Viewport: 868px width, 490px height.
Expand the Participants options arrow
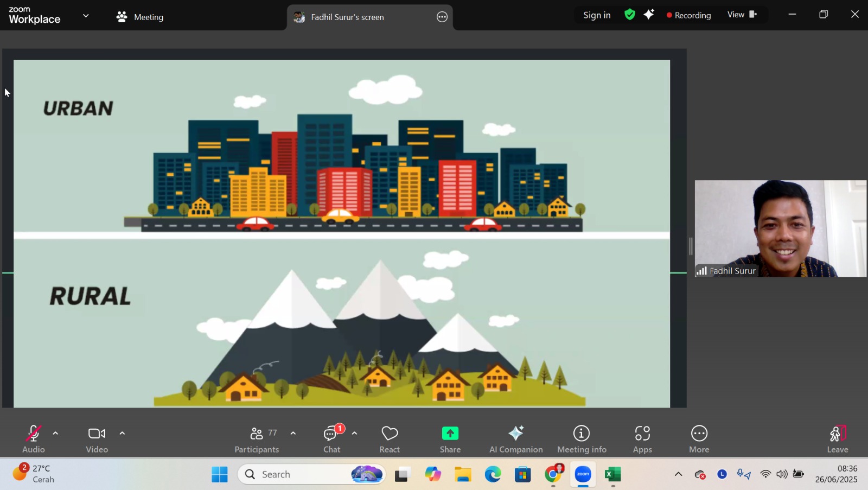pos(293,433)
